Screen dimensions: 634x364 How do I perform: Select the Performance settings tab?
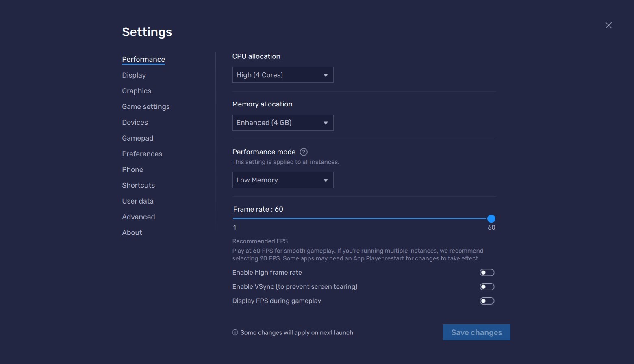pos(143,59)
